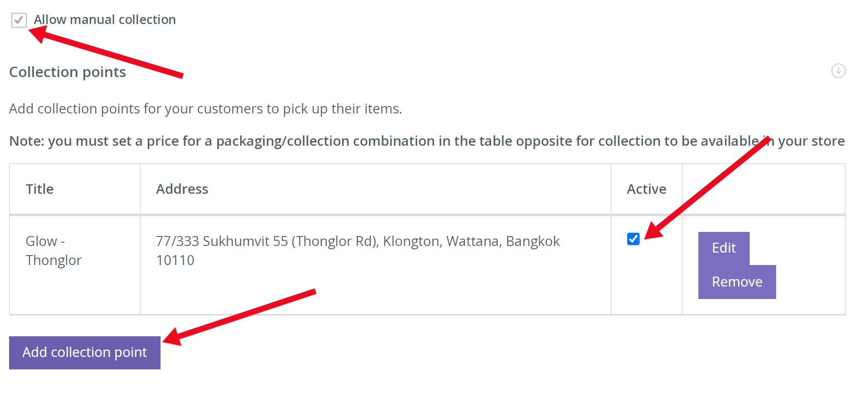Click the bold note about packaging/collection price
The width and height of the screenshot is (868, 405).
click(x=427, y=141)
